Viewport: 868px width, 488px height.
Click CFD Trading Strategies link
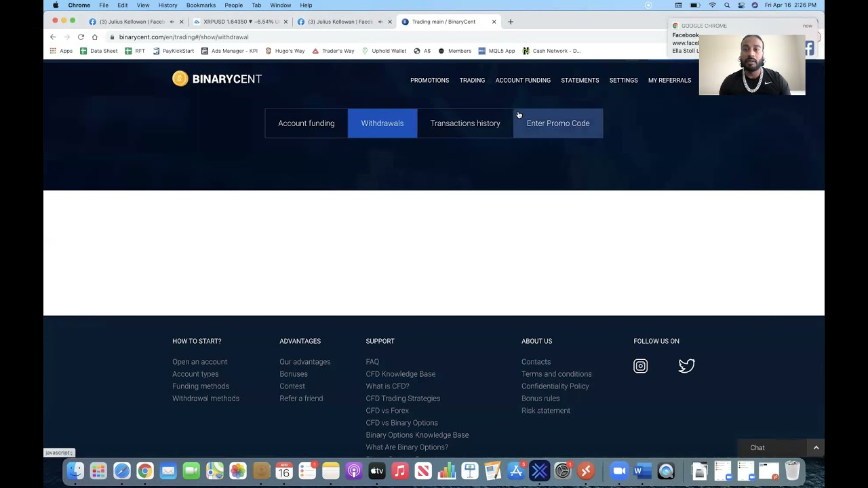[x=403, y=399]
